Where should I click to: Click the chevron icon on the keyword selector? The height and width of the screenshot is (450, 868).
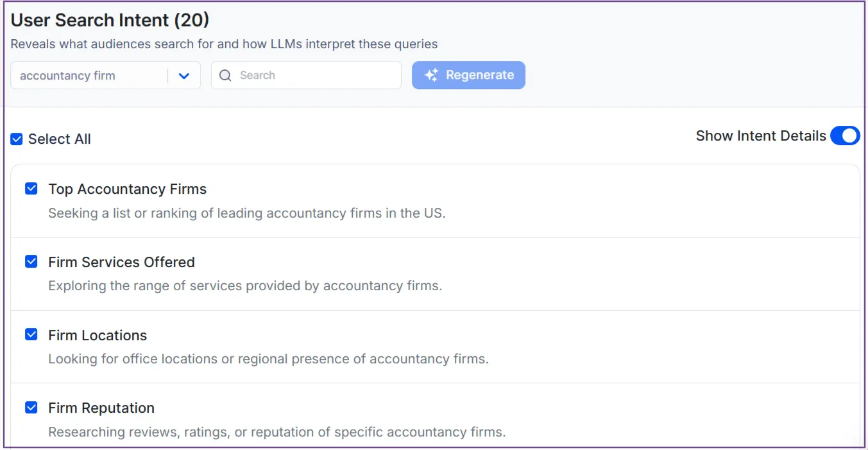click(184, 75)
